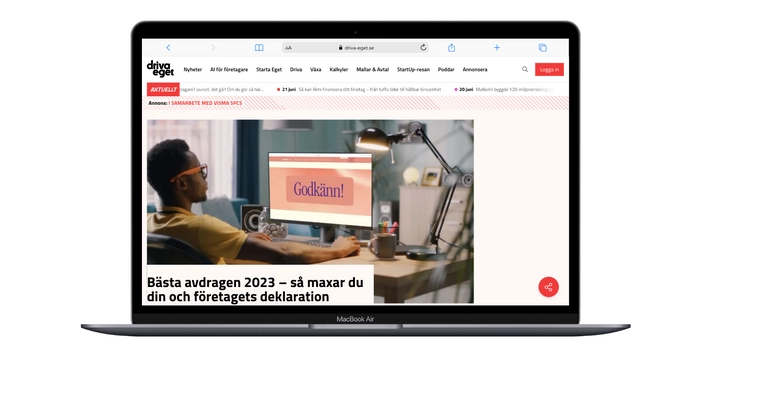The height and width of the screenshot is (398, 757).
Task: Show the tab overview icon
Action: point(543,47)
